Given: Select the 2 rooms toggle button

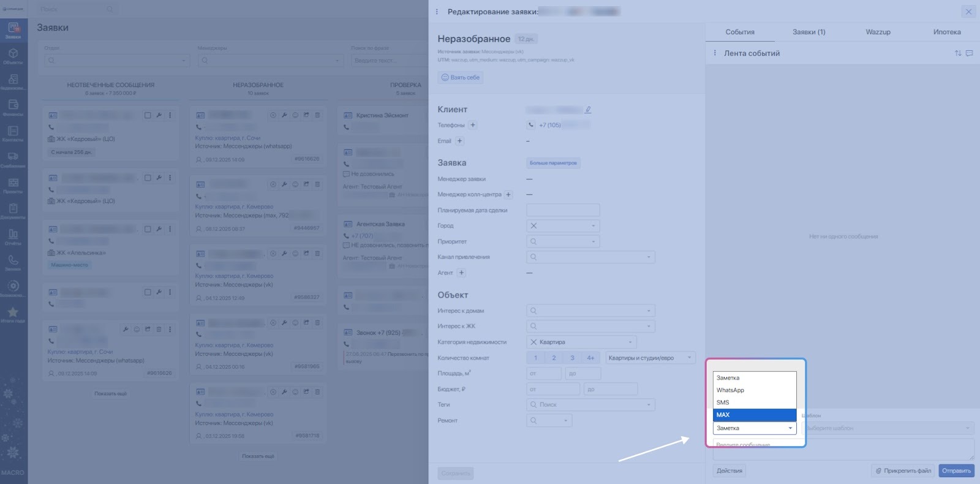Looking at the screenshot, I should pos(554,358).
